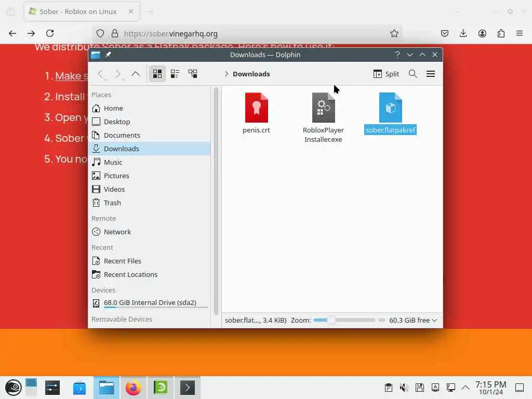The height and width of the screenshot is (399, 532).
Task: Select the Sober - Roblox on Linux tab
Action: click(x=82, y=11)
